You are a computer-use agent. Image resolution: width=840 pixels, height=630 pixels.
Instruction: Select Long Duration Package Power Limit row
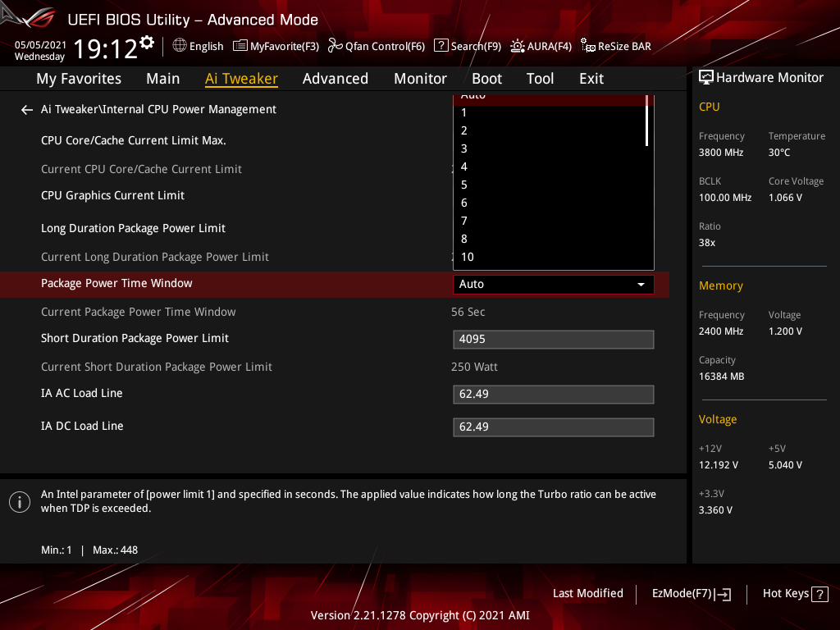(134, 229)
